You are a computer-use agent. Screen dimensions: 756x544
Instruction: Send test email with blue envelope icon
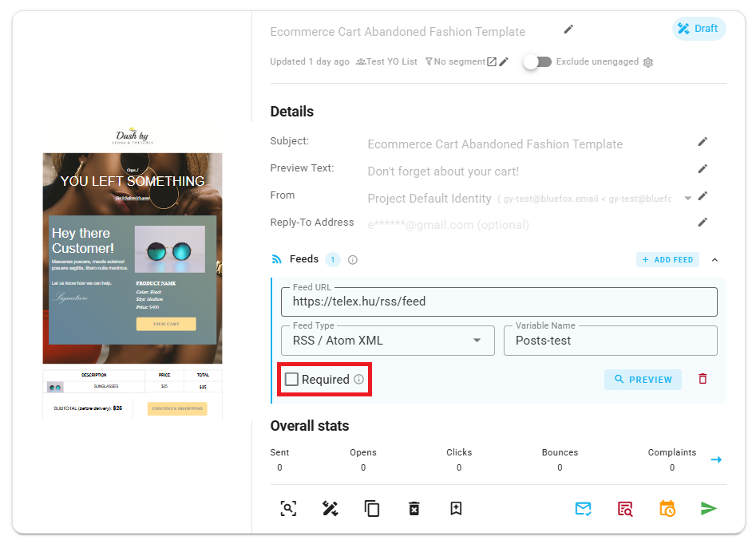point(583,508)
